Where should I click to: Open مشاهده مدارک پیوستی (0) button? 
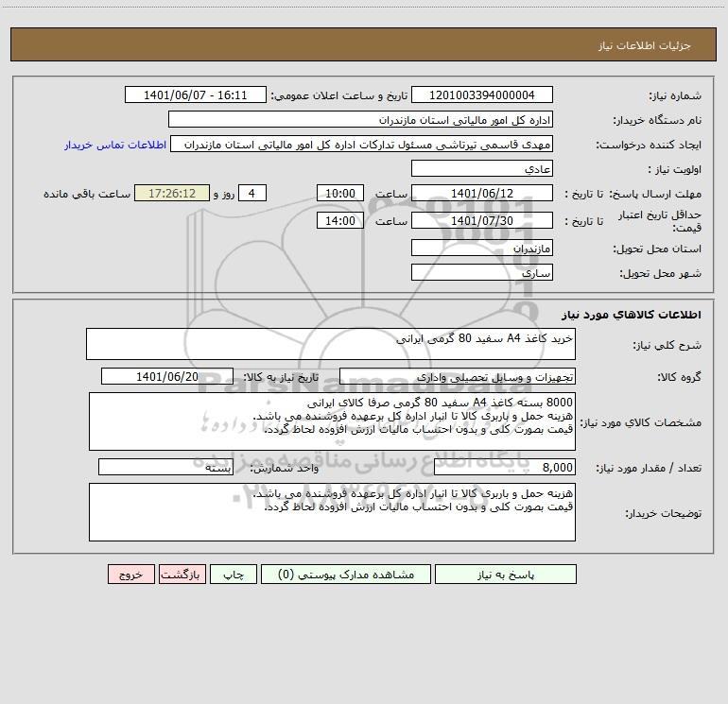pyautogui.click(x=346, y=574)
